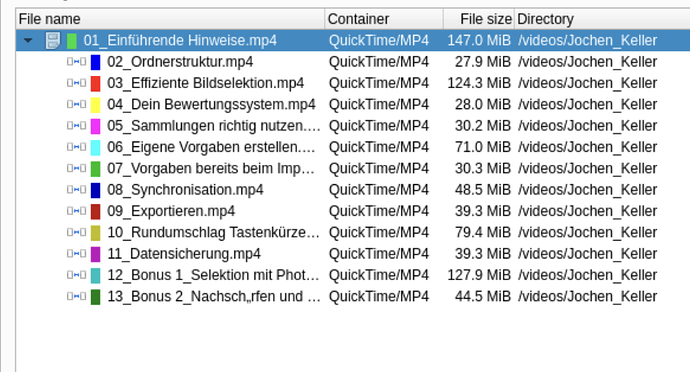This screenshot has height=372, width=690.
Task: Select the 06_Eigene Vorgaben erstellen row
Action: click(353, 147)
